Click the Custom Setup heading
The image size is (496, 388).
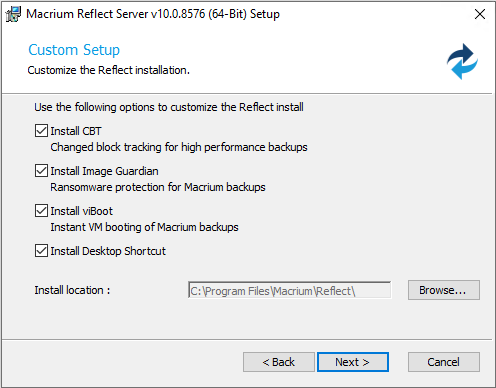(74, 50)
